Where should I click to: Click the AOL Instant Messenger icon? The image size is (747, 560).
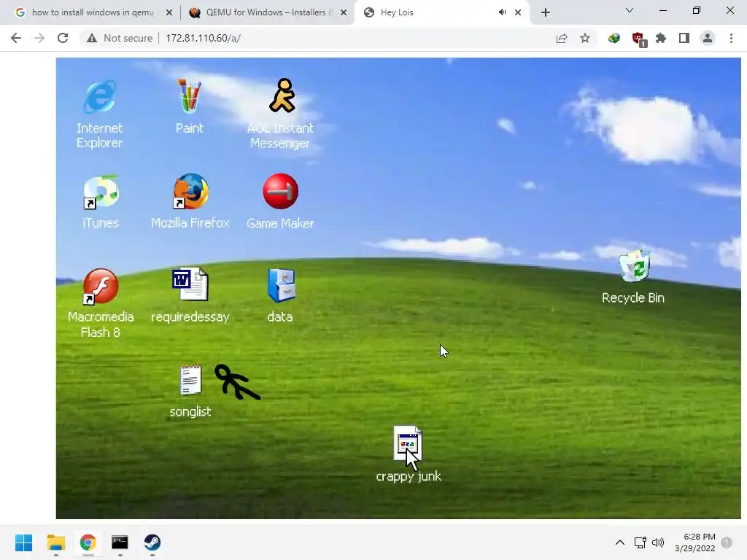282,96
